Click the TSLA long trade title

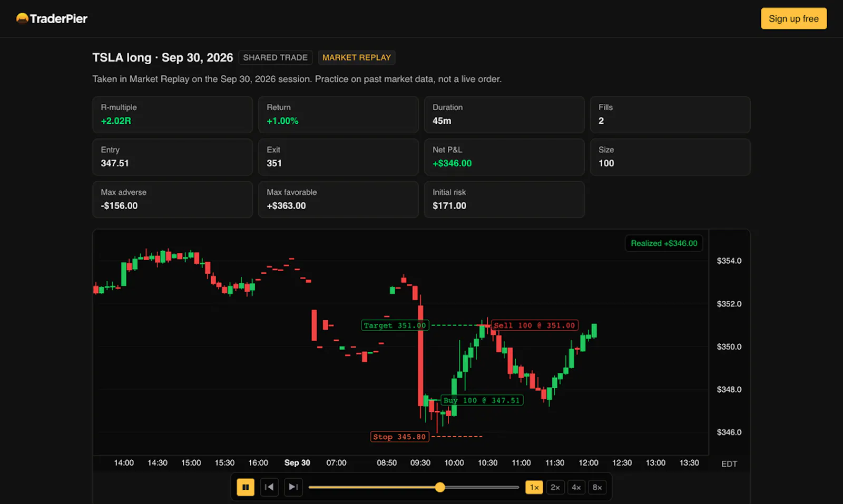point(163,57)
